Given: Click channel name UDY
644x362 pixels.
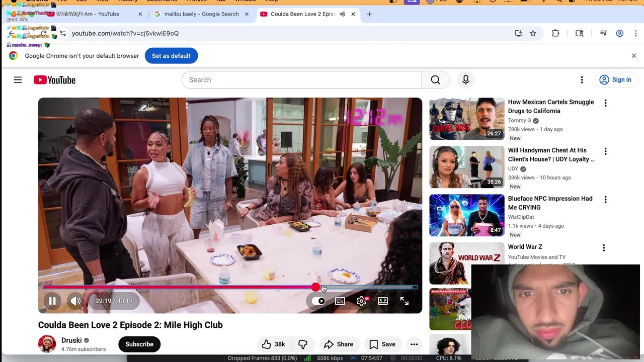Looking at the screenshot, I should coord(513,169).
